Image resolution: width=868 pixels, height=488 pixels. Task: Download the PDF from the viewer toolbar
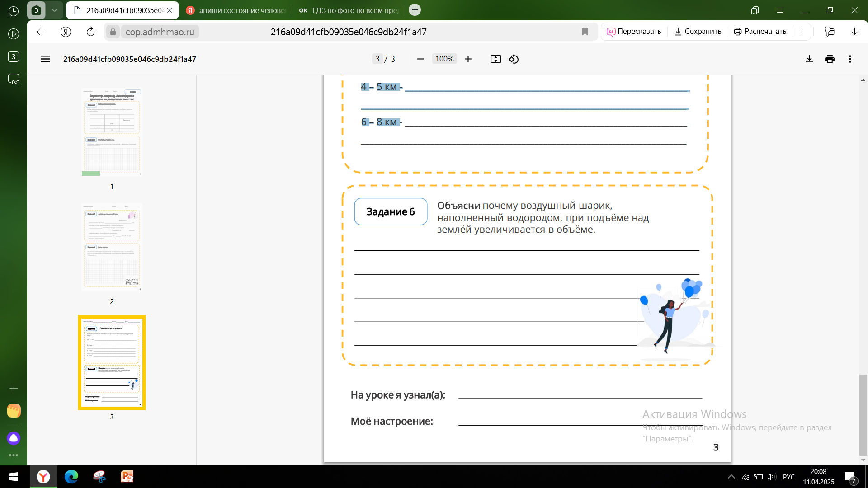(x=809, y=59)
